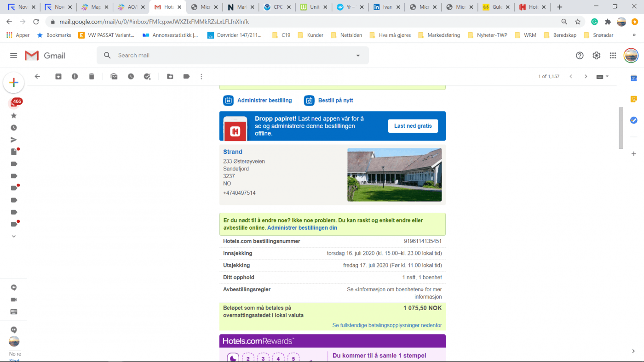
Task: Click the Search mail input field
Action: (232, 56)
